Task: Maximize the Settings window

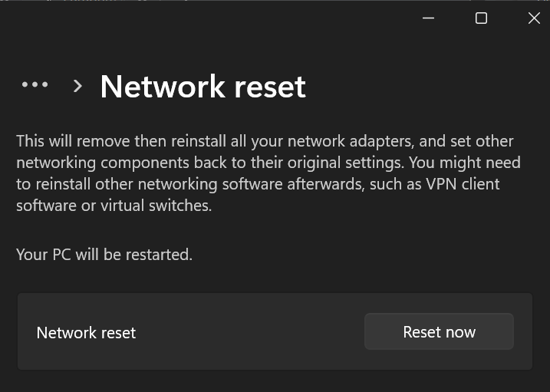Action: tap(481, 18)
